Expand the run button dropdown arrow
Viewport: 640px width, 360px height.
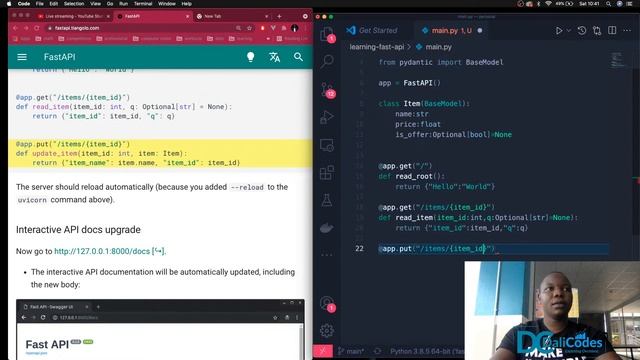[x=569, y=31]
